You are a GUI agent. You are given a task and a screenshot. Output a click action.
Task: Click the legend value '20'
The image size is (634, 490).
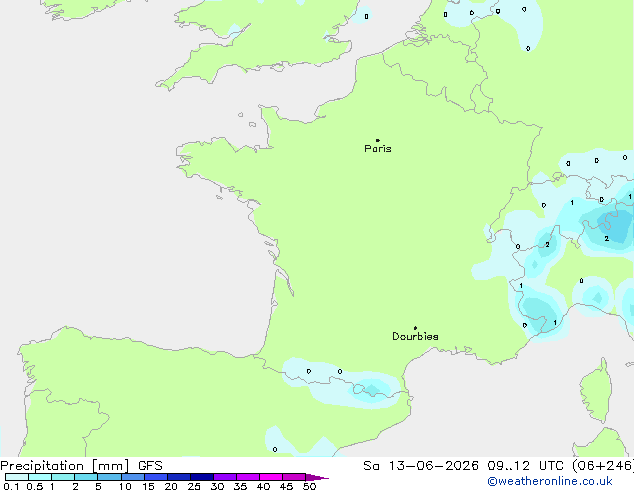click(x=171, y=486)
